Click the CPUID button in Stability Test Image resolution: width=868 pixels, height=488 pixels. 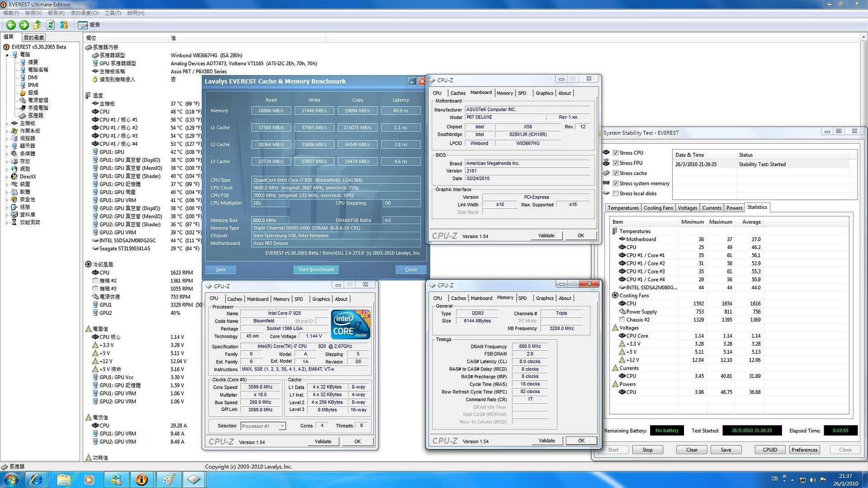[x=770, y=450]
